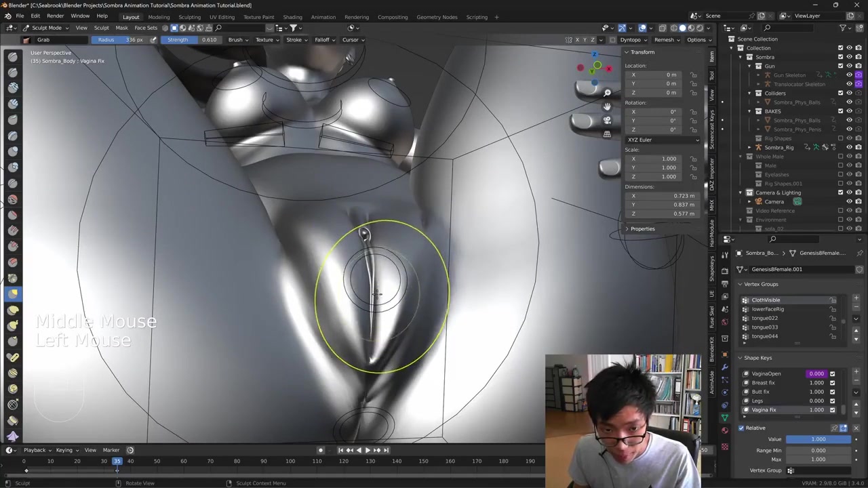
Task: Select the active Grab brush in left toolbar
Action: coord(13,293)
